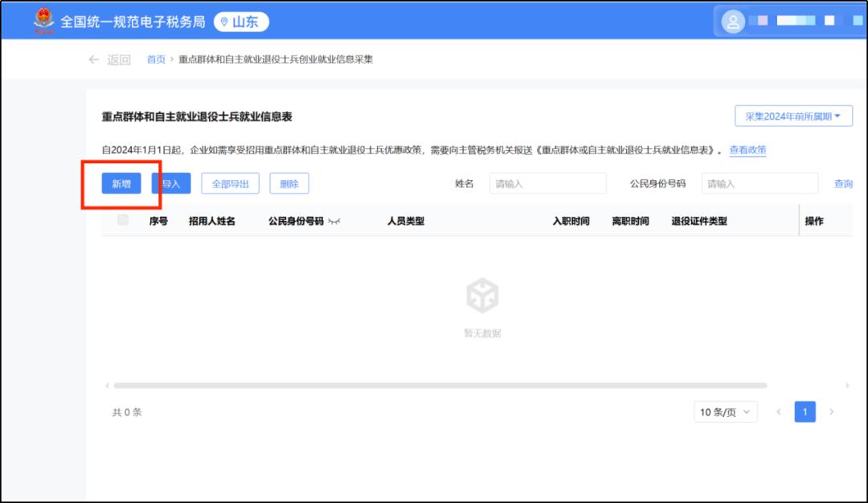Viewport: 868px width, 503px height.
Task: Focus the 姓名 input field
Action: [547, 184]
